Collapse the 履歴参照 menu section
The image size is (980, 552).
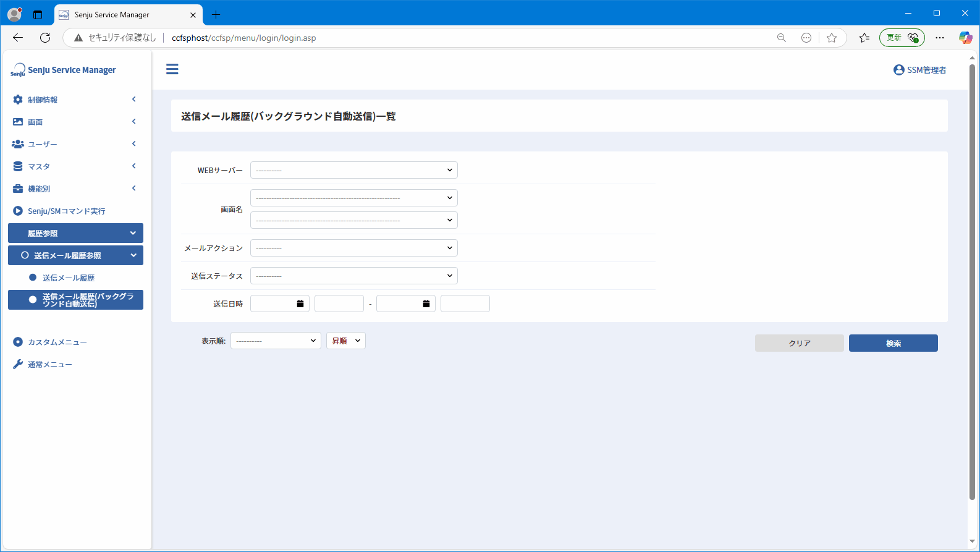tap(75, 233)
